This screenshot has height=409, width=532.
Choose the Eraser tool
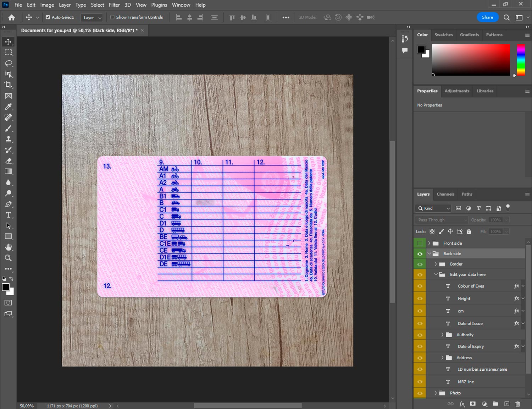(x=9, y=161)
